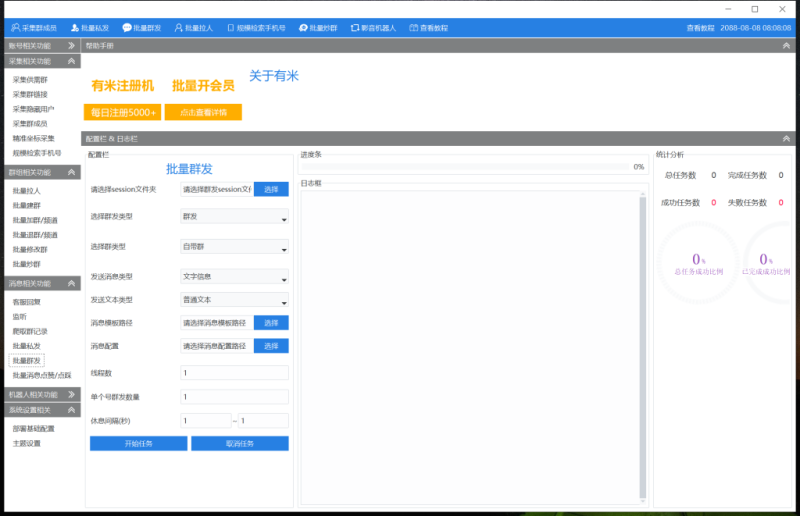Viewport: 800px width, 516px height.
Task: Focus the second 休息间隔 input field
Action: pyautogui.click(x=263, y=421)
